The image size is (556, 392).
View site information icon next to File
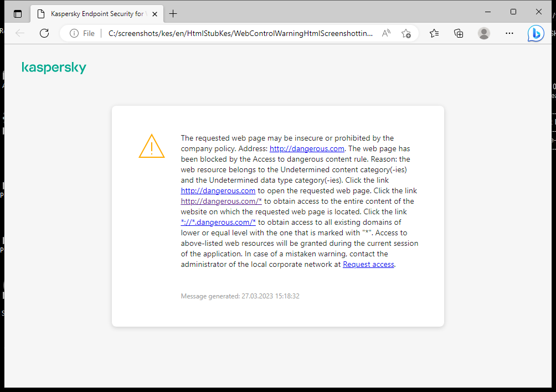(74, 33)
